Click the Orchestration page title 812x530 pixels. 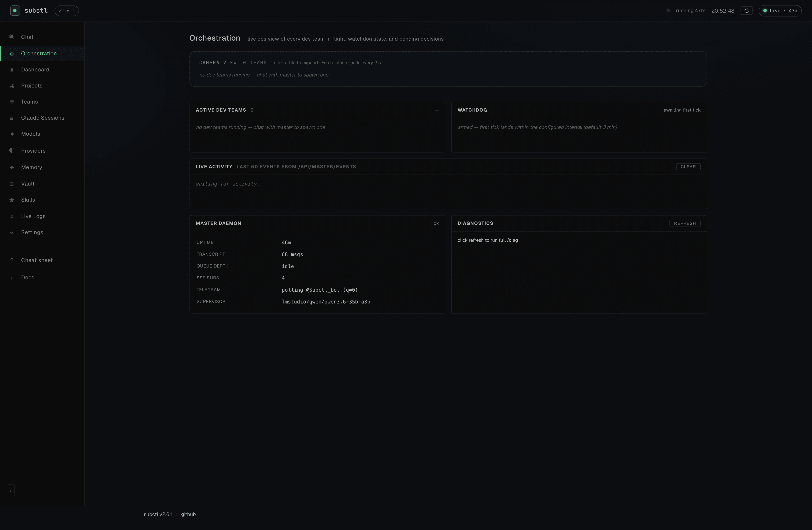coord(215,38)
